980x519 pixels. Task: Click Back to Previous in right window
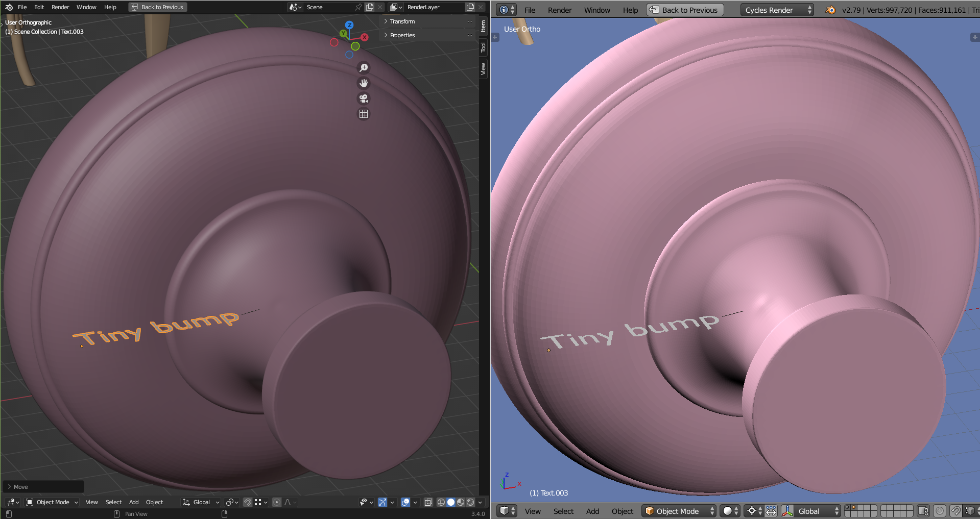pyautogui.click(x=685, y=10)
